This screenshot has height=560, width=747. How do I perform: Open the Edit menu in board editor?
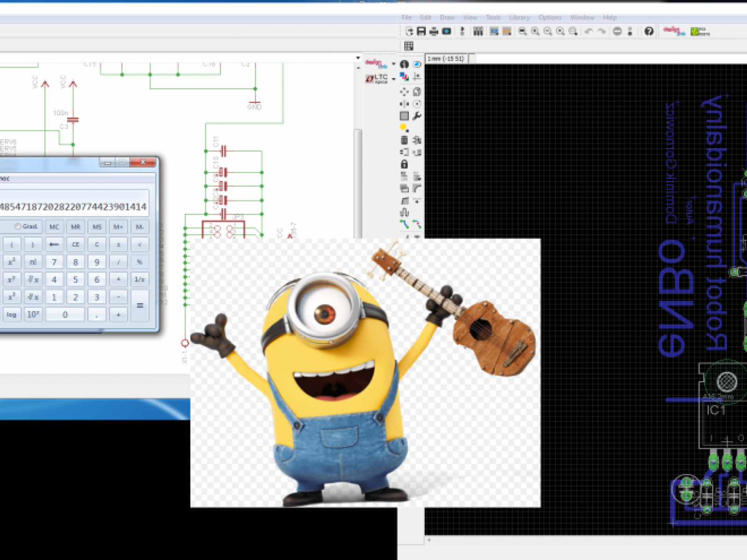425,17
